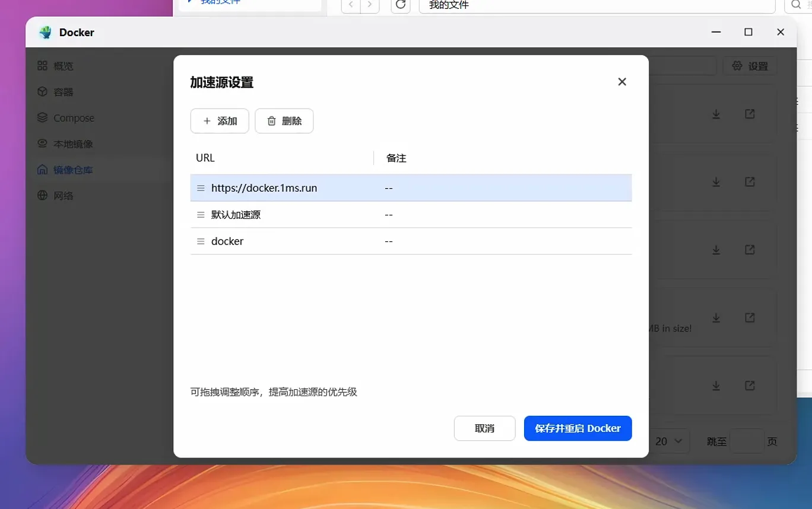The height and width of the screenshot is (509, 812).
Task: Click external link icon on last repository card
Action: pos(750,386)
